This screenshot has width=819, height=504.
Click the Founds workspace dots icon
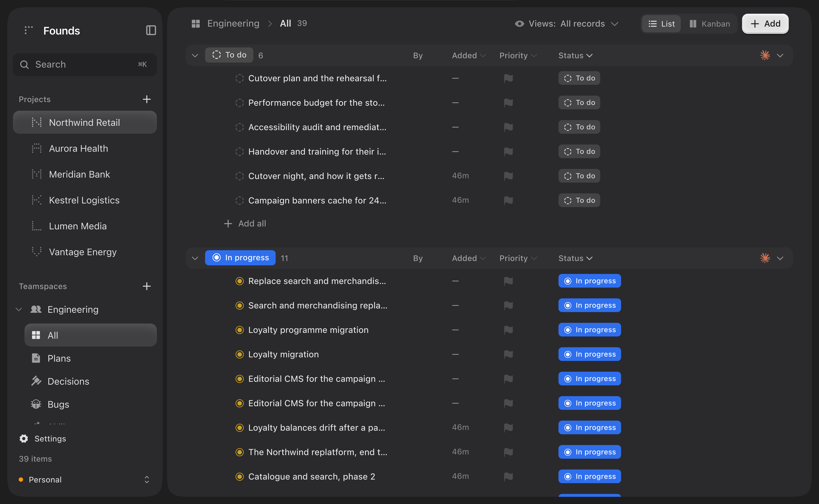click(29, 30)
